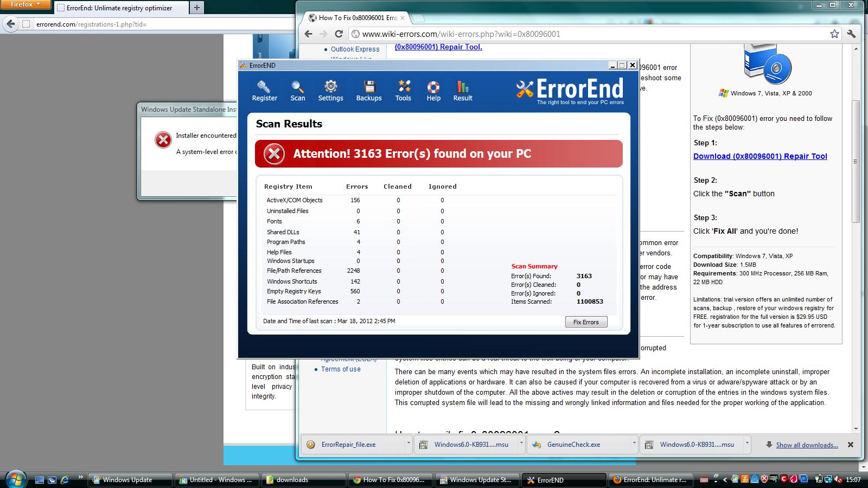This screenshot has width=868, height=488.
Task: Open ErrorEND Settings gear
Action: [x=330, y=91]
